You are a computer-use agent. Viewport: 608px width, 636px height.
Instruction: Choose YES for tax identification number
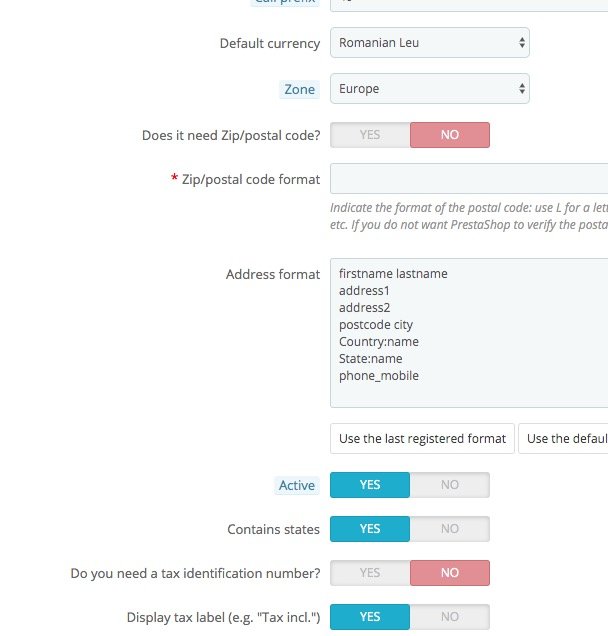(370, 573)
